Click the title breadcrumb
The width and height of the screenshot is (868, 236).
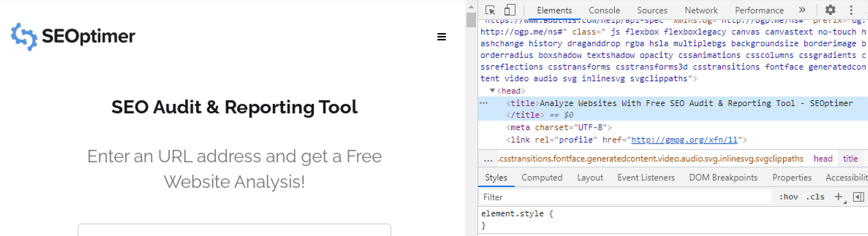[850, 159]
